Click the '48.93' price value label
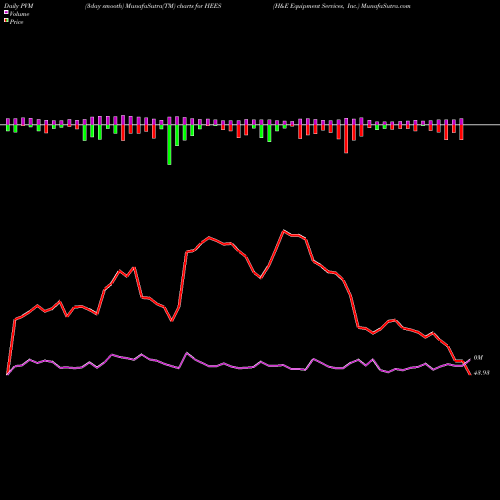The width and height of the screenshot is (500, 500). coord(482,373)
